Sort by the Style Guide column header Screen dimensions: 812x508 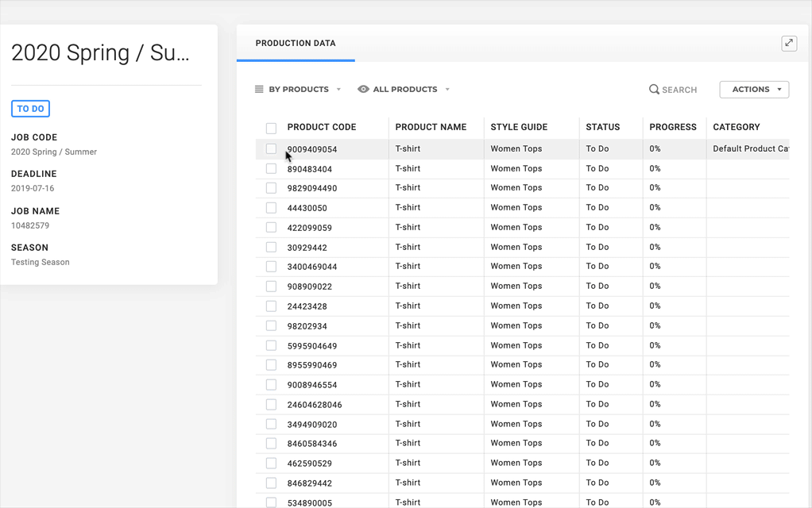point(519,127)
